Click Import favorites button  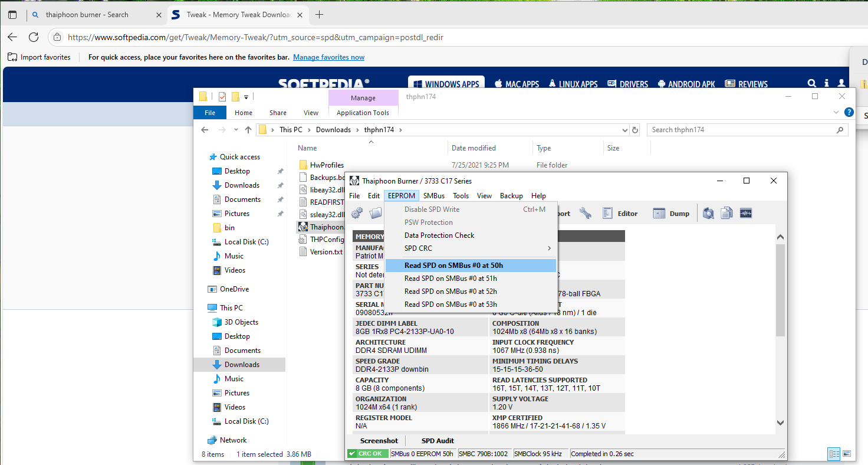pyautogui.click(x=39, y=57)
